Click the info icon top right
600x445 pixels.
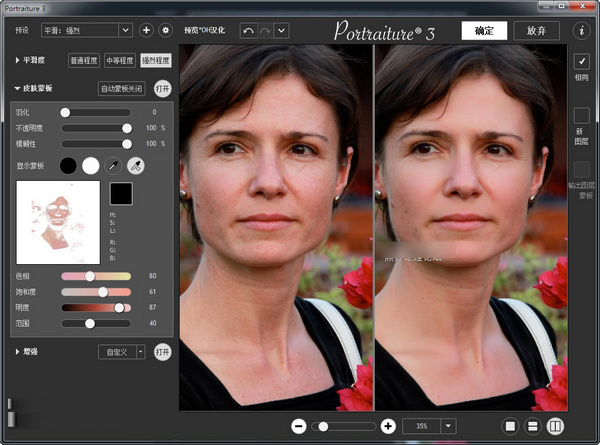581,30
